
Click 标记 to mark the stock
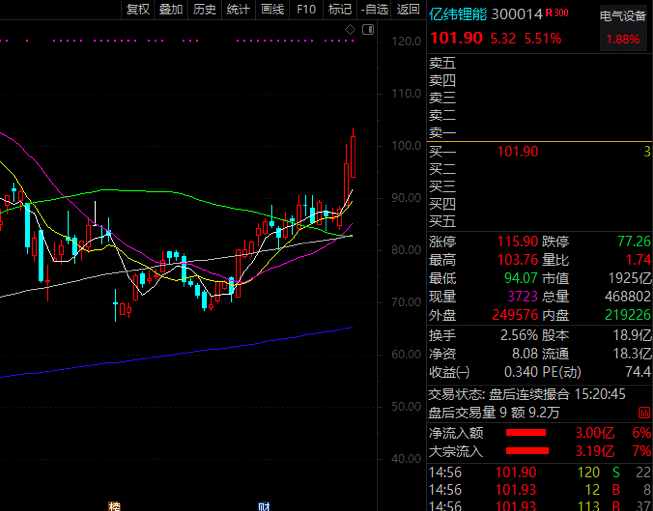(340, 9)
